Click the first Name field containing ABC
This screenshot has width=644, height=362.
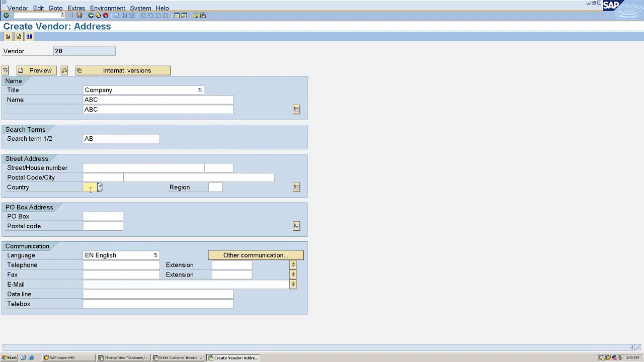pos(158,100)
